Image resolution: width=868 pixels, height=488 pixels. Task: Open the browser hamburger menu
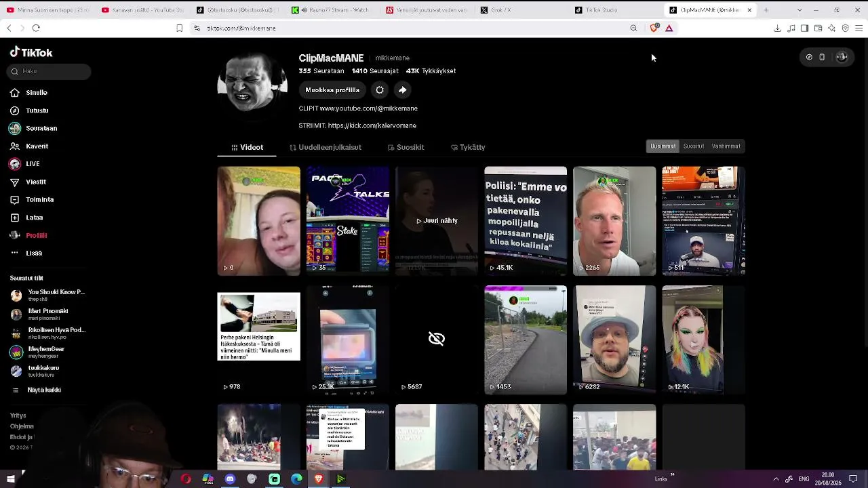tap(859, 28)
